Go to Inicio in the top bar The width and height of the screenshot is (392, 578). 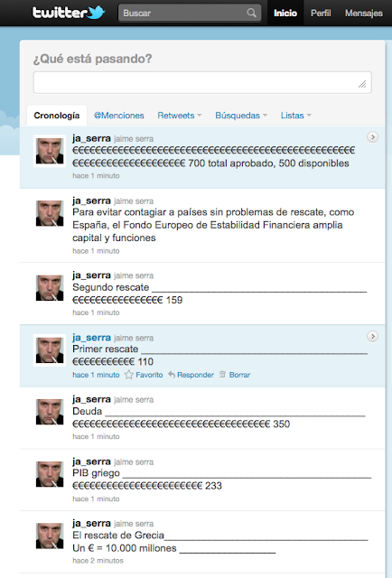coord(285,13)
